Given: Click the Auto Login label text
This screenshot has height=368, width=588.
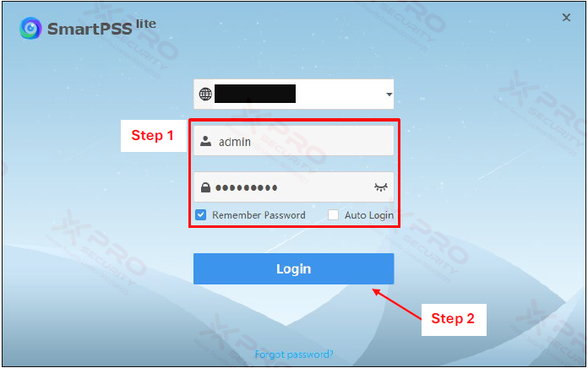Looking at the screenshot, I should pos(369,215).
